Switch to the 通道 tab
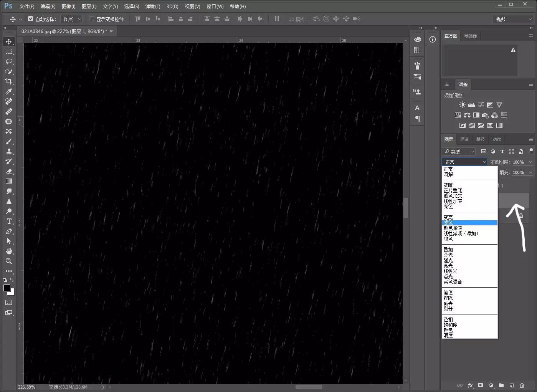 464,139
